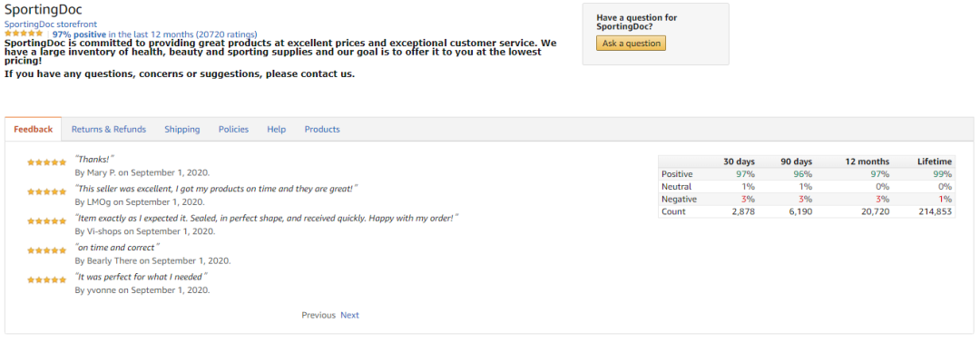The width and height of the screenshot is (980, 343).
Task: Click stars next to yvonne's review
Action: tap(47, 279)
